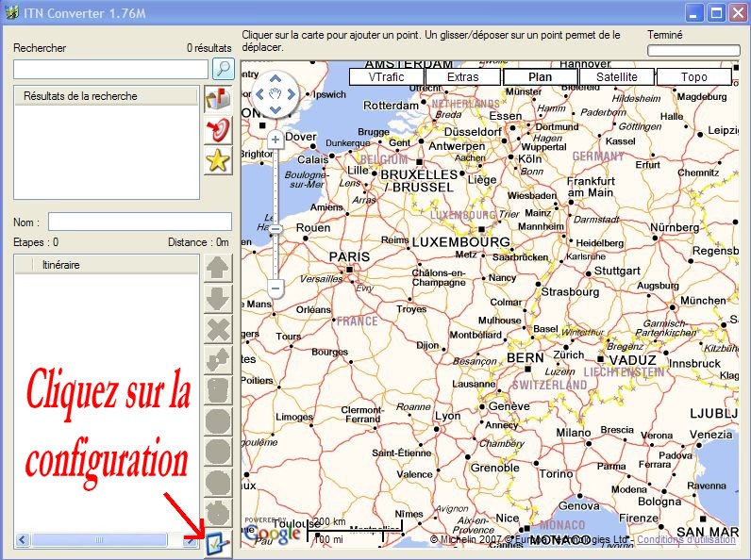Zoom in with the map plus button
The width and height of the screenshot is (751, 560).
tap(275, 140)
